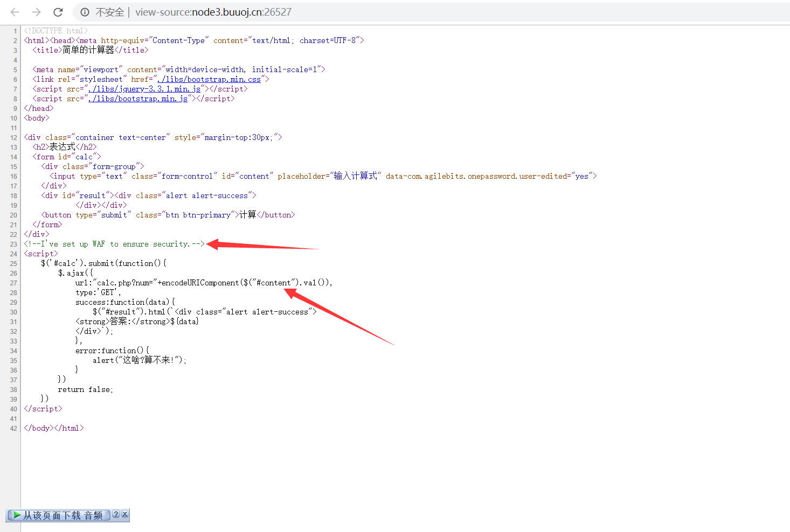
Task: Click the WAF security comment line
Action: click(114, 244)
